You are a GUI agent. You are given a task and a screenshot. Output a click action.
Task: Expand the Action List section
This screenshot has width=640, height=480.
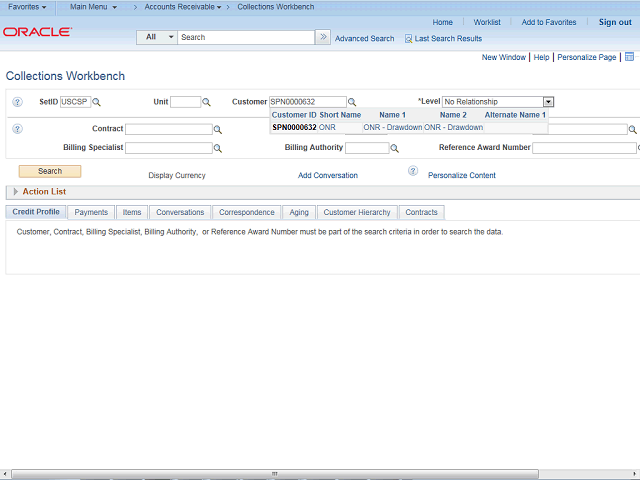tap(16, 191)
